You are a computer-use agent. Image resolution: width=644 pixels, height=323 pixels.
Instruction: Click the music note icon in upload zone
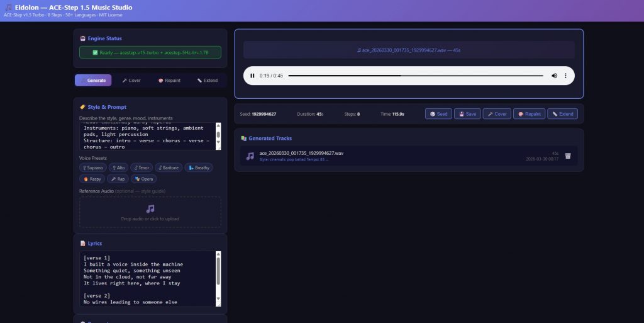point(150,209)
